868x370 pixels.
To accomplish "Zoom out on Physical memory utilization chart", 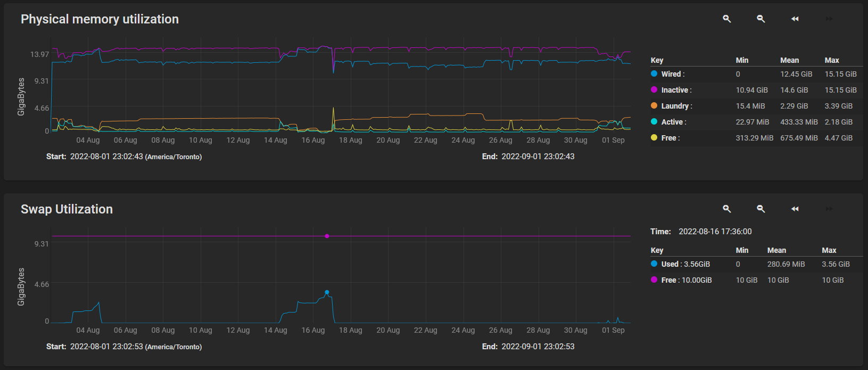I will coord(760,19).
